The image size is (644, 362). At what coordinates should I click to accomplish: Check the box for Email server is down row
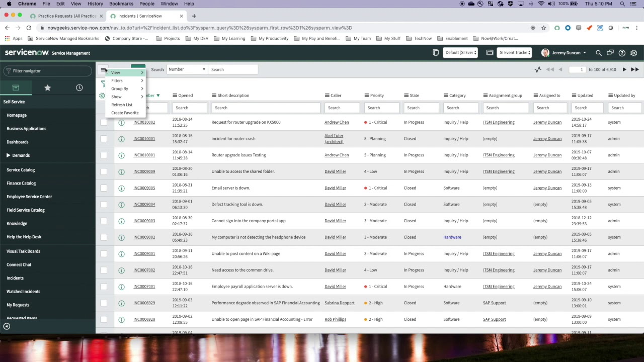[104, 188]
